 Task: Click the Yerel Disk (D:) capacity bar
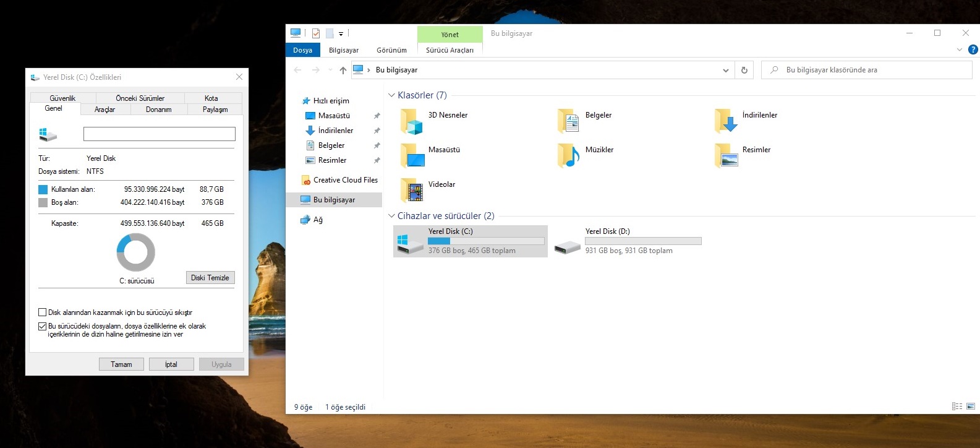(x=644, y=241)
